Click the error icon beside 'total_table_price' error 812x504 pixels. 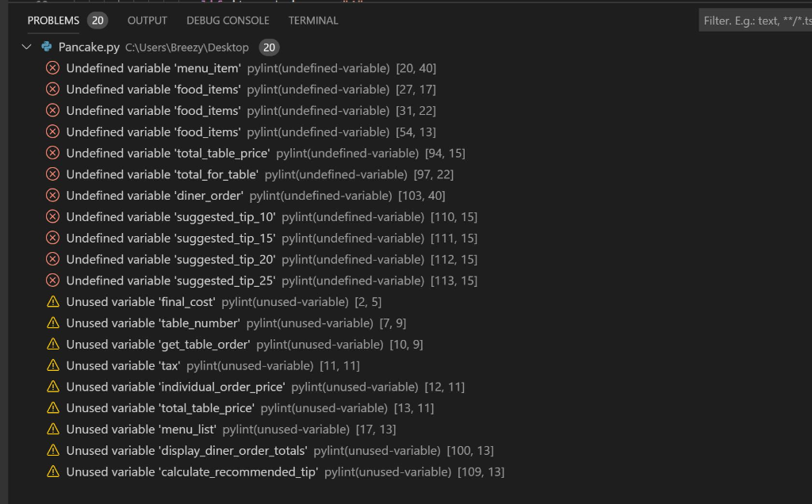[52, 152]
